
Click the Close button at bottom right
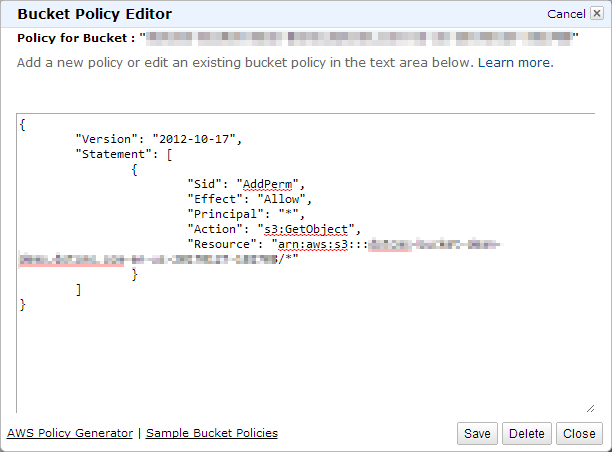tap(579, 434)
